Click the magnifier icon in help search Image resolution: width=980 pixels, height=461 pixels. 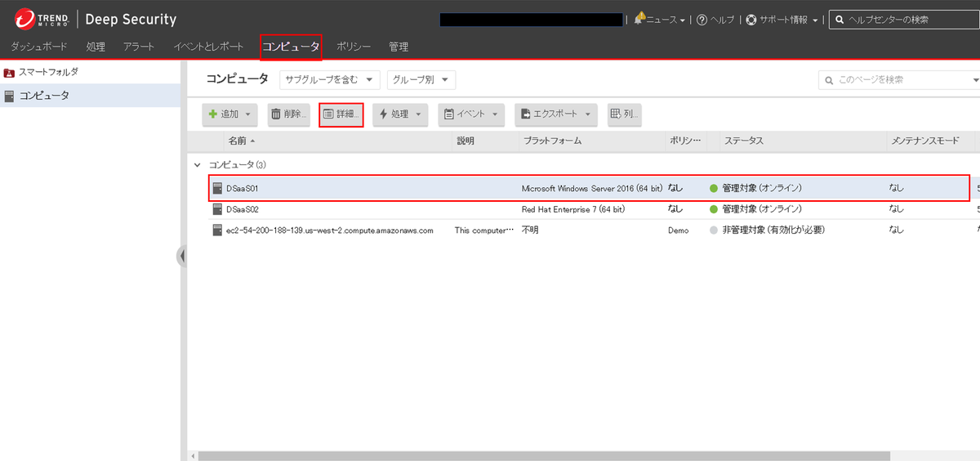pyautogui.click(x=839, y=20)
